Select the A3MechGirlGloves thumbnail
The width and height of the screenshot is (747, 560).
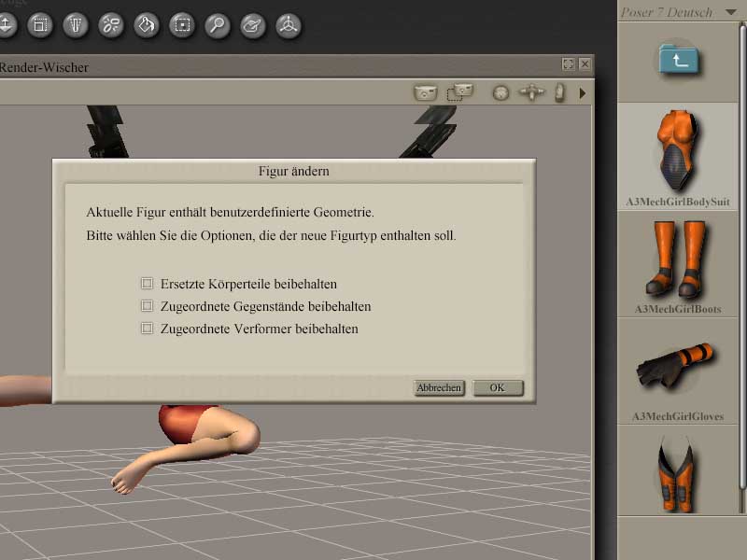click(x=678, y=371)
